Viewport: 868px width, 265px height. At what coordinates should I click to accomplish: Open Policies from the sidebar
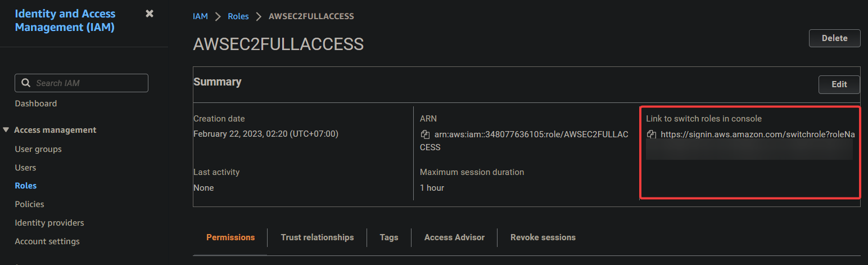(x=30, y=204)
